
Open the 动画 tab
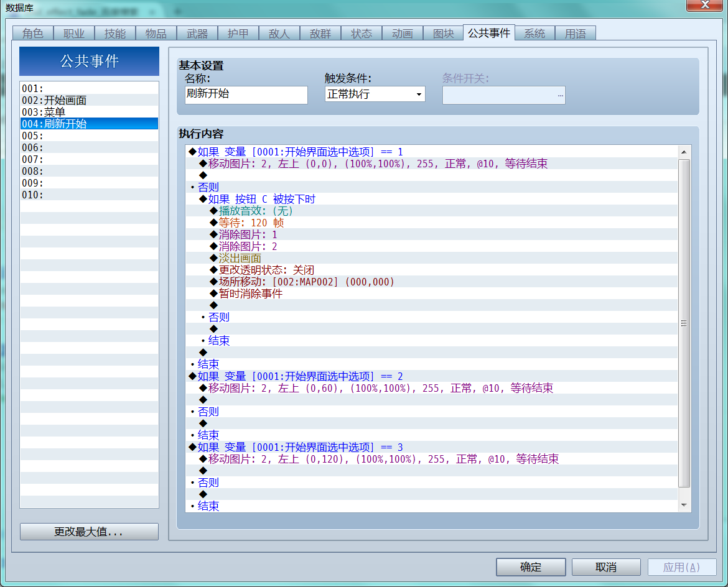click(402, 34)
